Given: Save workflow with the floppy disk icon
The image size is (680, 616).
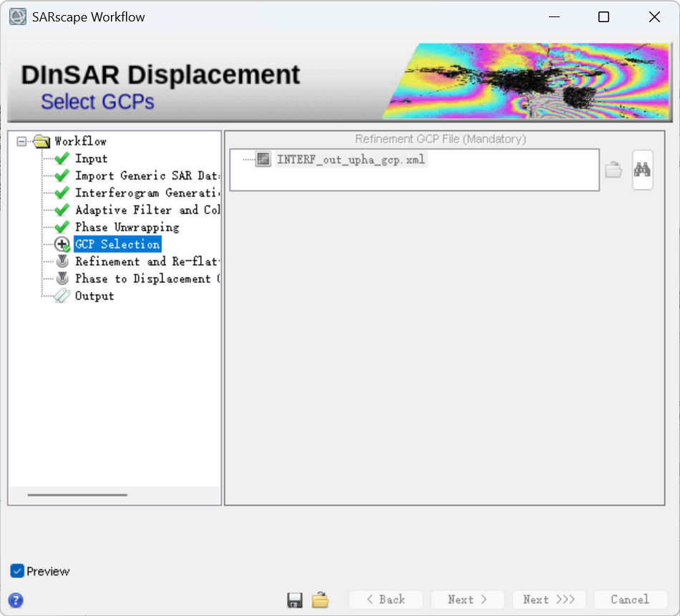Looking at the screenshot, I should (295, 600).
